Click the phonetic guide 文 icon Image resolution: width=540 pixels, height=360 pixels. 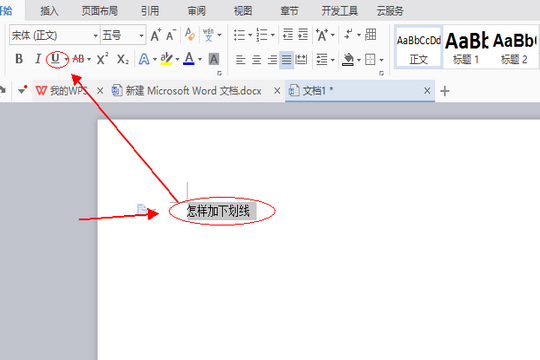tap(209, 35)
